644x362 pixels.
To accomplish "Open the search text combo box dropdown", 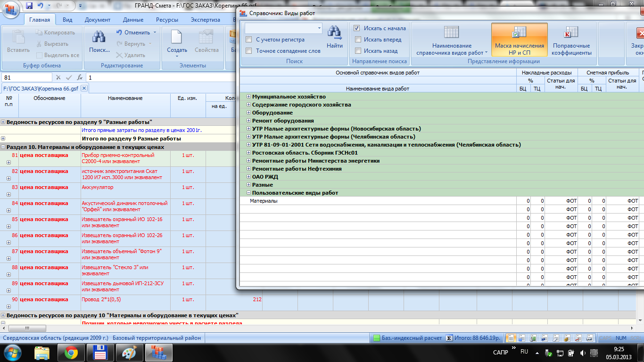I will [319, 28].
